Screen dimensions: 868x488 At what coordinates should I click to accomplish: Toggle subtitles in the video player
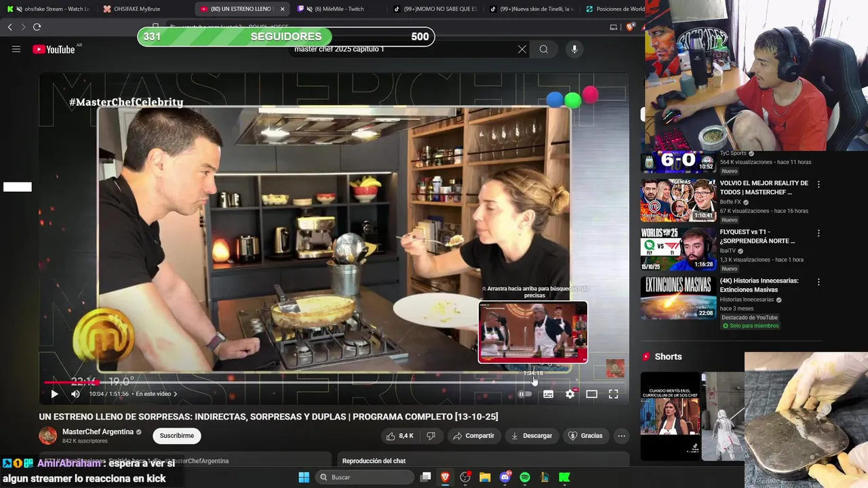click(548, 394)
